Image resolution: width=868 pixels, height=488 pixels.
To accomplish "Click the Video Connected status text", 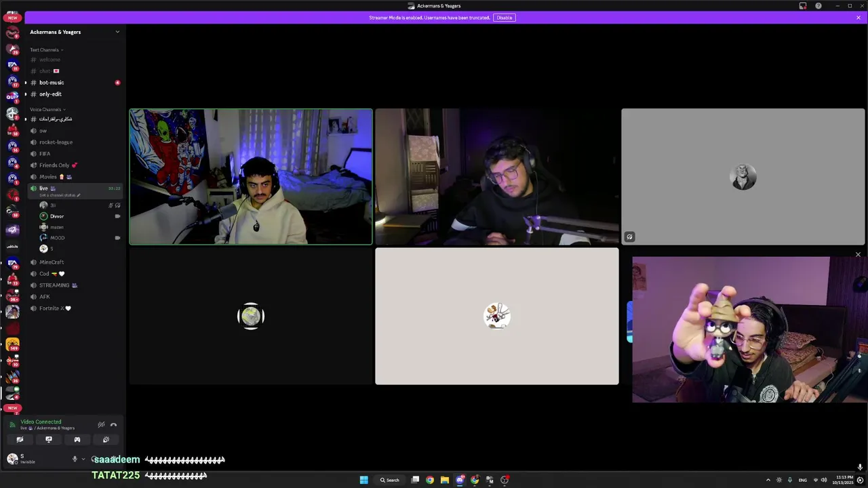I will pos(41,422).
